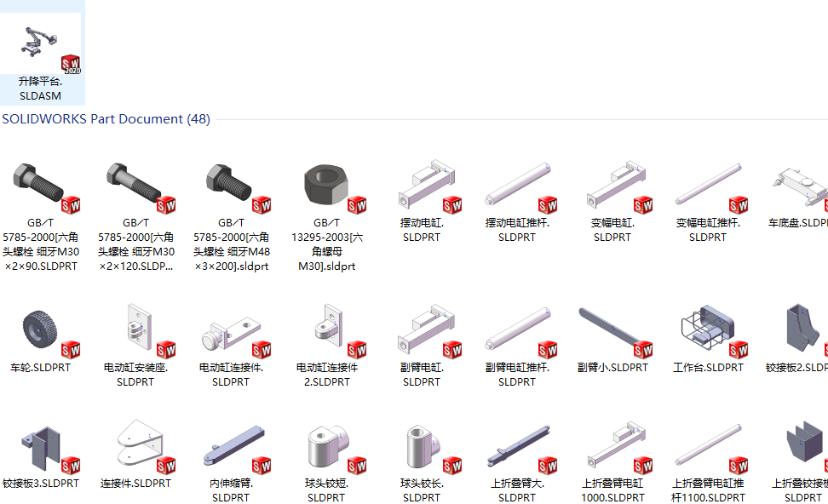Image resolution: width=828 pixels, height=504 pixels.
Task: Select the 摆动电缸.SLDPRT file
Action: point(422,201)
